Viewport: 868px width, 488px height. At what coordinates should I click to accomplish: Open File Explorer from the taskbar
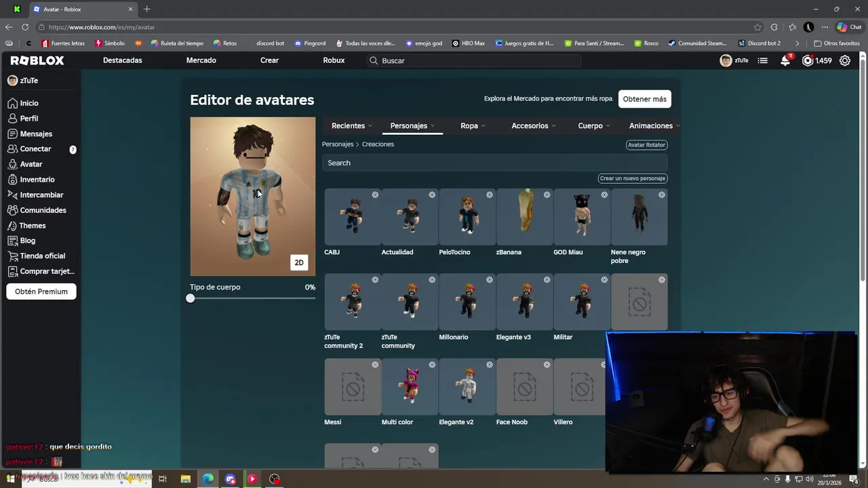tap(185, 479)
